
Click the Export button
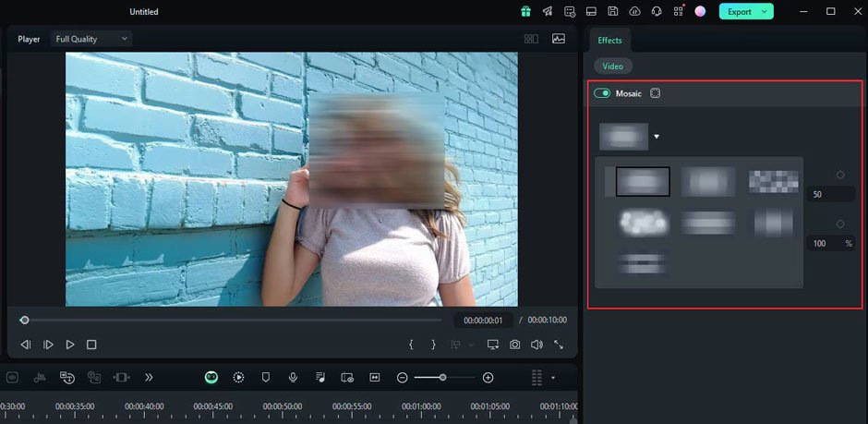(x=740, y=12)
